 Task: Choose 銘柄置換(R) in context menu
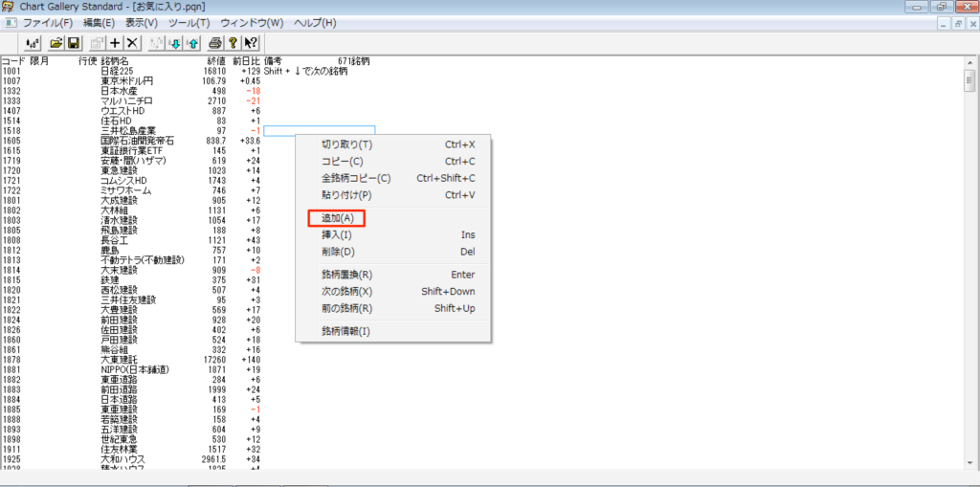pyautogui.click(x=393, y=275)
